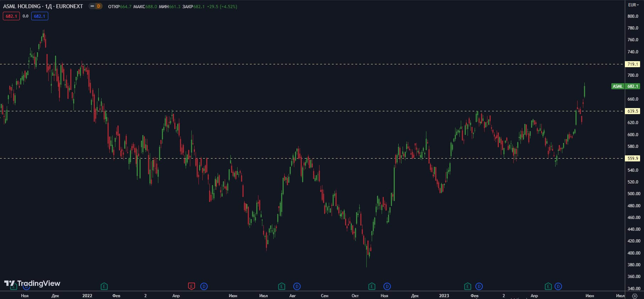This screenshot has height=299, width=644.
Task: Click the Ноя label left of Дек
Action: 25,296
